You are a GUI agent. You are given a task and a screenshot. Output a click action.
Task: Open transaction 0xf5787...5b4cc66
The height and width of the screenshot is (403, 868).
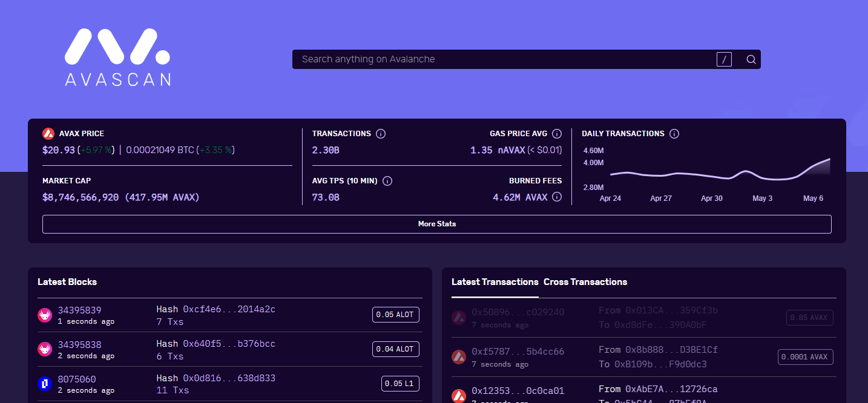pyautogui.click(x=518, y=352)
